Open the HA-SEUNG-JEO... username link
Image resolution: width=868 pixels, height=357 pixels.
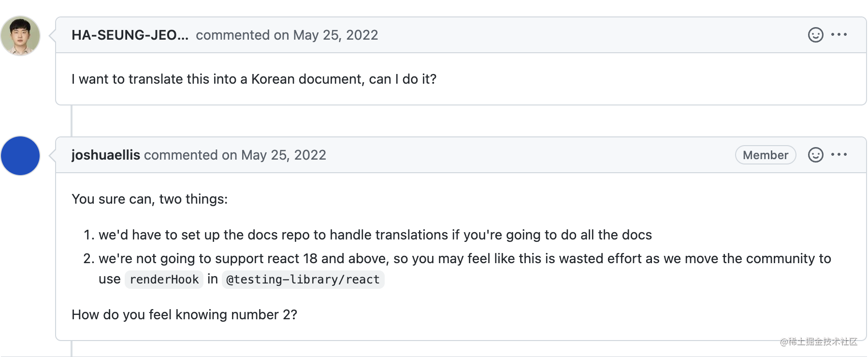pyautogui.click(x=130, y=35)
